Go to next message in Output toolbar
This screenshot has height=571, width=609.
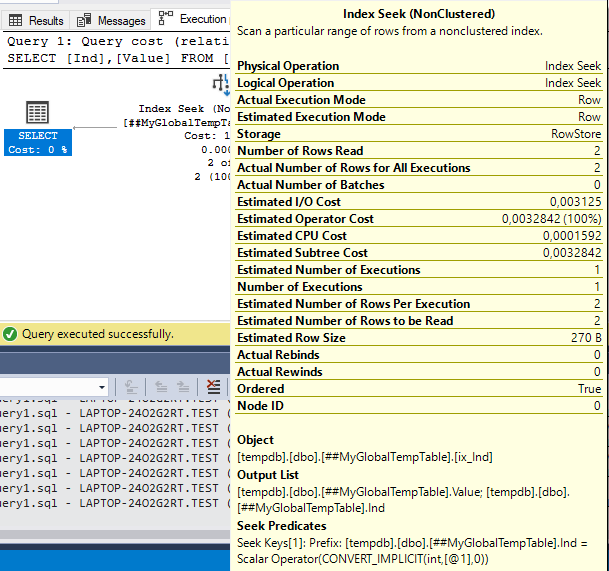[x=183, y=387]
